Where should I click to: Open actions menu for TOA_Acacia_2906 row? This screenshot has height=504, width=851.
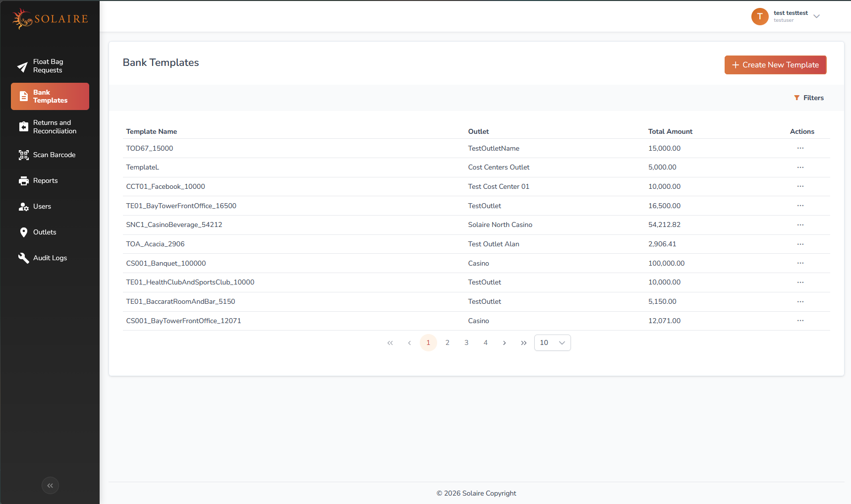pos(800,244)
